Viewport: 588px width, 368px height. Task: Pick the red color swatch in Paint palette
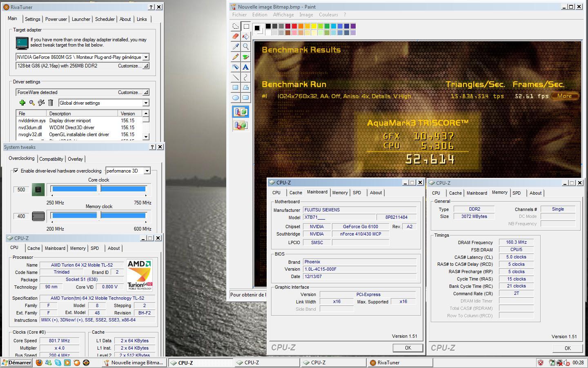point(294,26)
